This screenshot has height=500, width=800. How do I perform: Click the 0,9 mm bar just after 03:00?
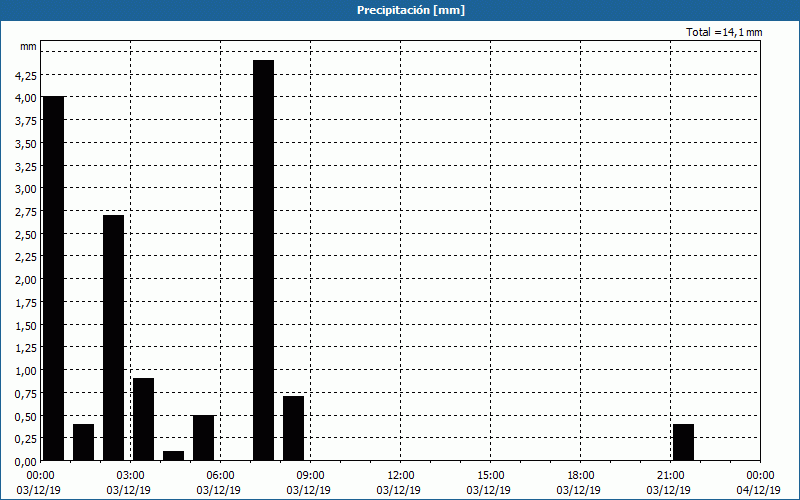143,419
